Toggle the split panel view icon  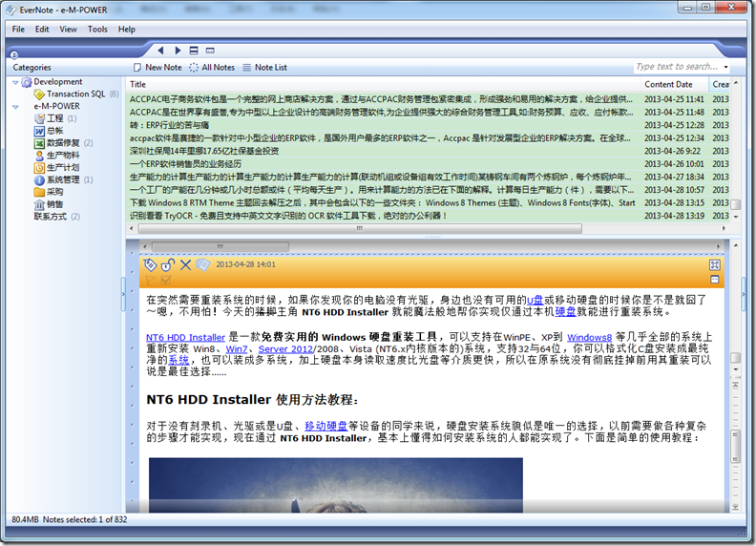[194, 51]
